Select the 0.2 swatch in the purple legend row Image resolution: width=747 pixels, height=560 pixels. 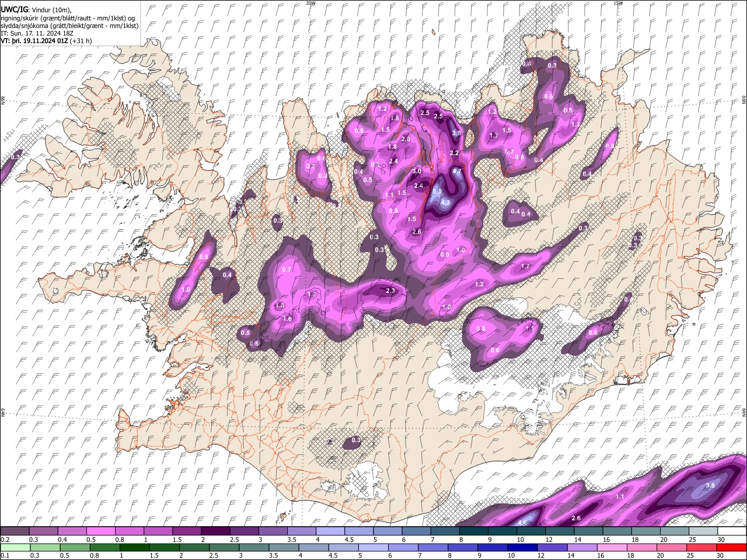[15, 531]
